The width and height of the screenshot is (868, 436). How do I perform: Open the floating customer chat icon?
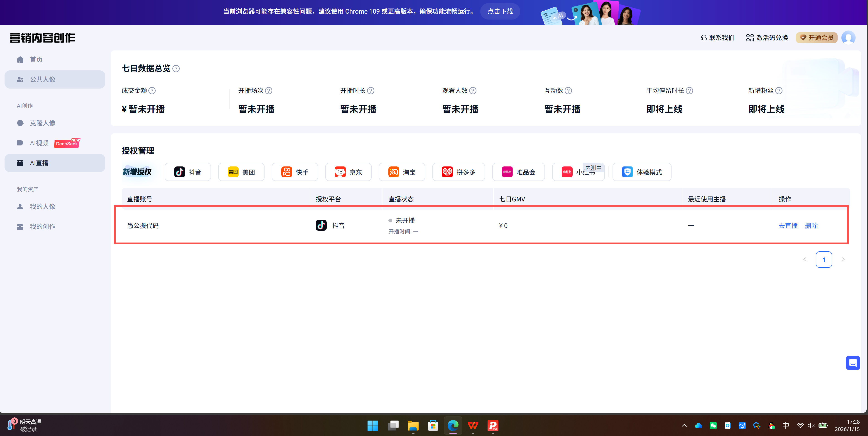853,363
